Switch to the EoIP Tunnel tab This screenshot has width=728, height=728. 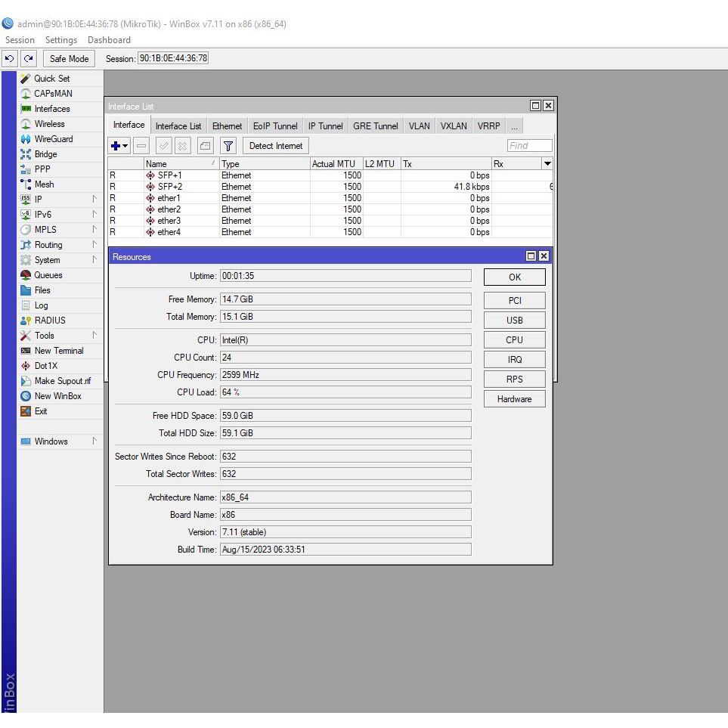(275, 126)
